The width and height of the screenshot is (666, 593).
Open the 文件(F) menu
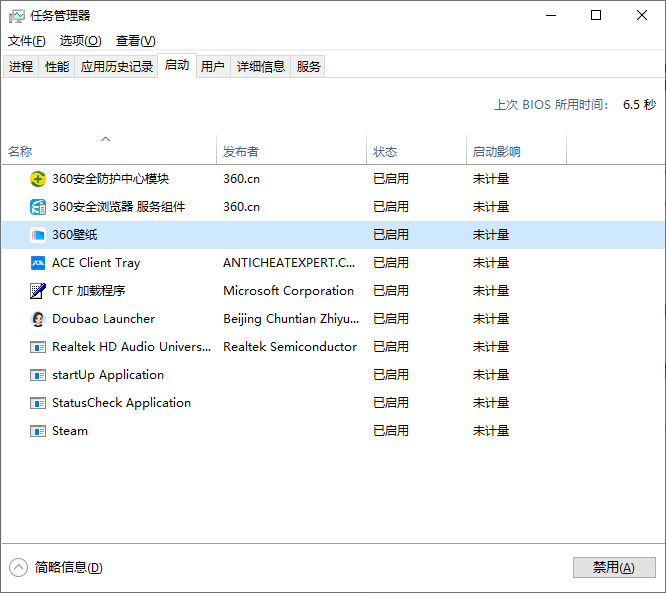pos(26,41)
